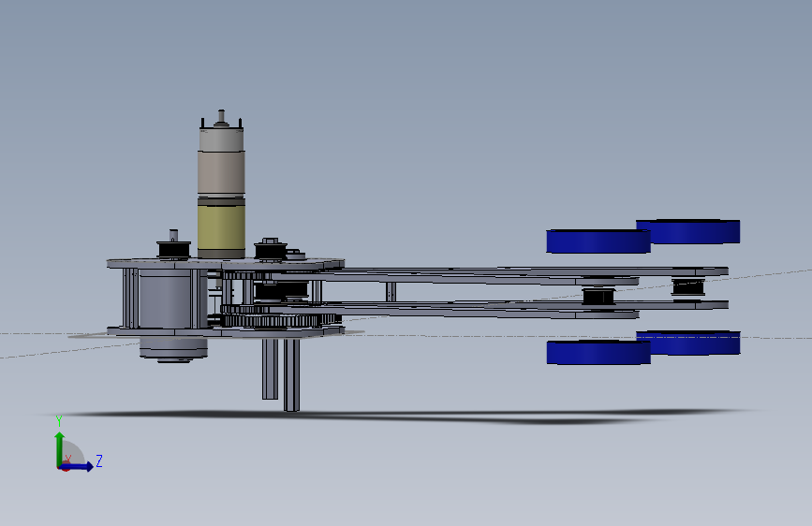The image size is (812, 526).
Task: Pick the round gray boss under the bottom plate
Action: click(173, 349)
